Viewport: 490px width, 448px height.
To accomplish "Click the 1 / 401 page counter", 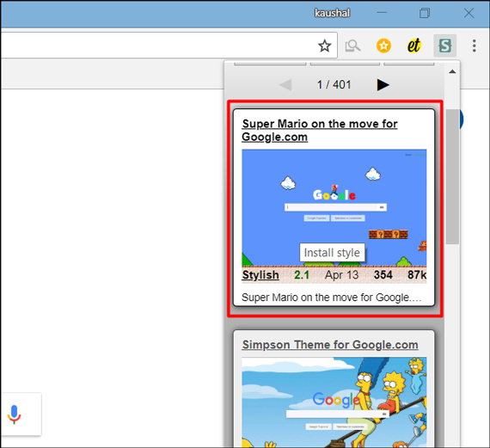I will (334, 85).
